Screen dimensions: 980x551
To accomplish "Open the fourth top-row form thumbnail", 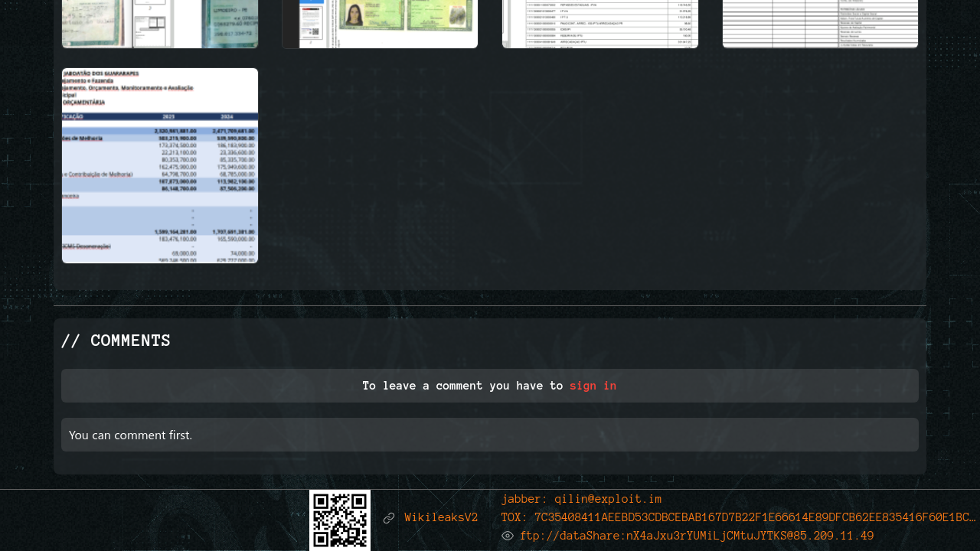I will click(820, 24).
